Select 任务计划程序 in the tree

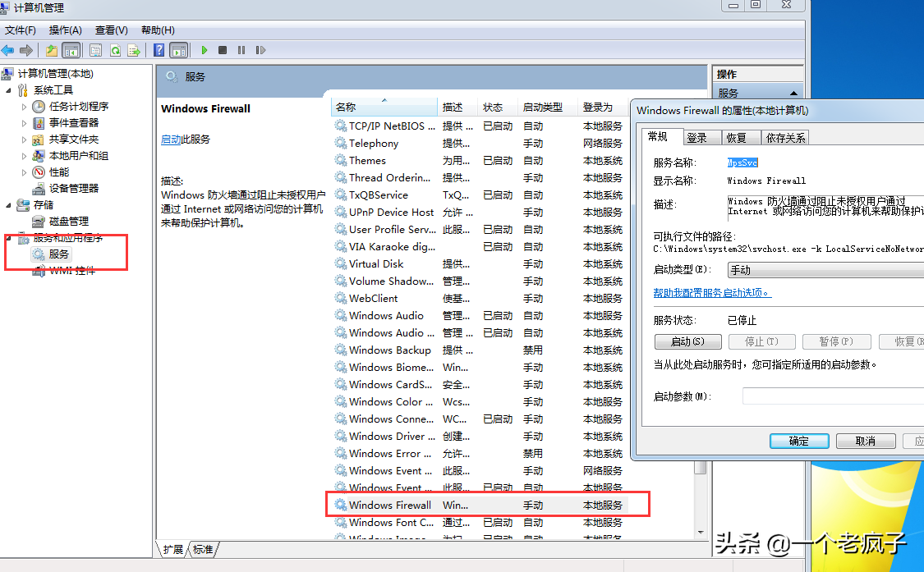pos(78,107)
